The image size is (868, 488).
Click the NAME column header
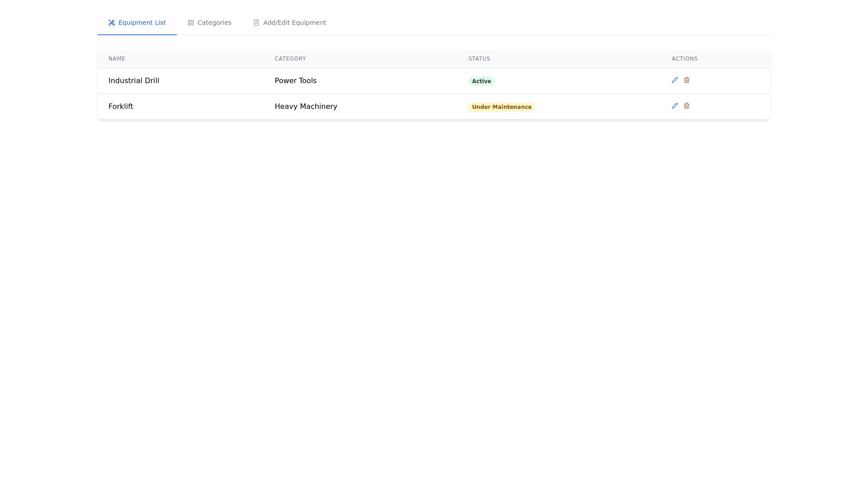[x=117, y=59]
